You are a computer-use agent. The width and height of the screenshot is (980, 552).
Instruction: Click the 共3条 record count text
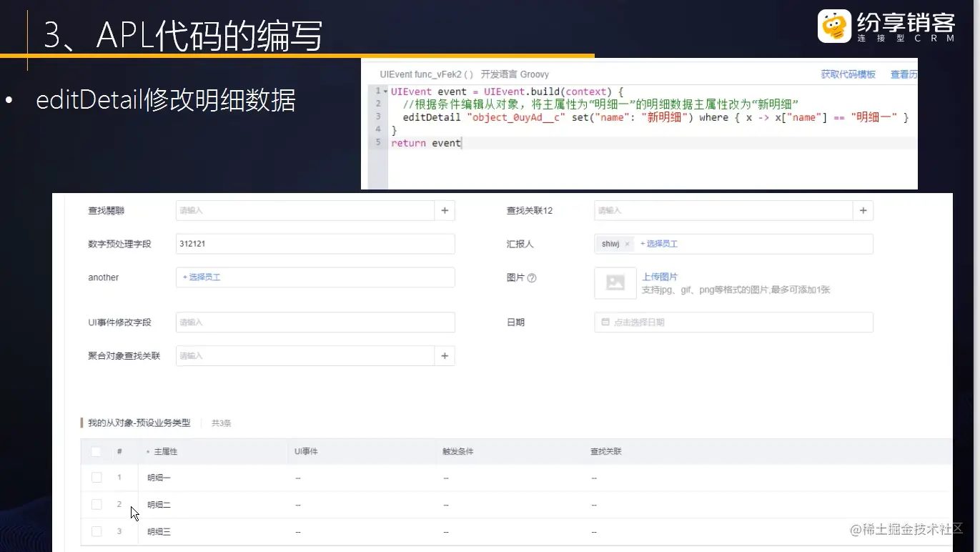click(222, 423)
